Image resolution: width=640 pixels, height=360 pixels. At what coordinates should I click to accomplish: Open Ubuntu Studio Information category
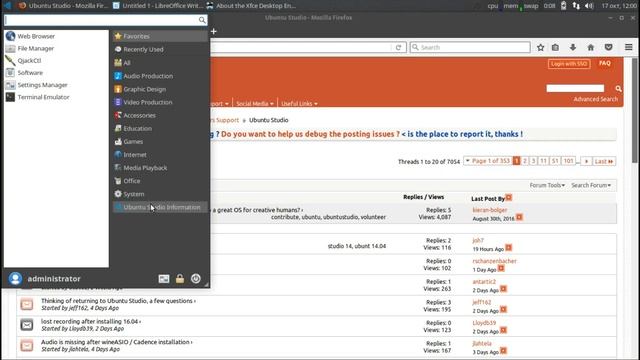click(160, 207)
